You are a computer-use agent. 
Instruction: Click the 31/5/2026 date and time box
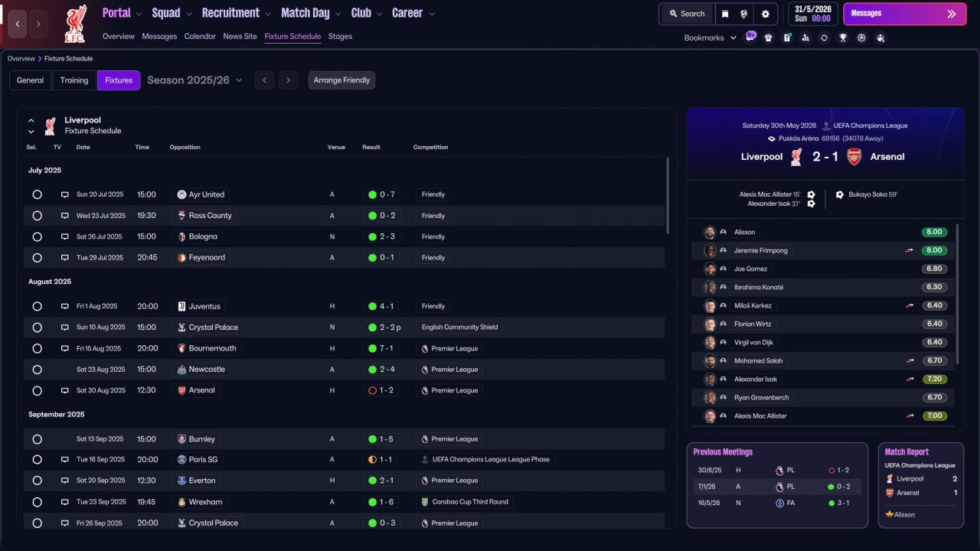click(813, 14)
